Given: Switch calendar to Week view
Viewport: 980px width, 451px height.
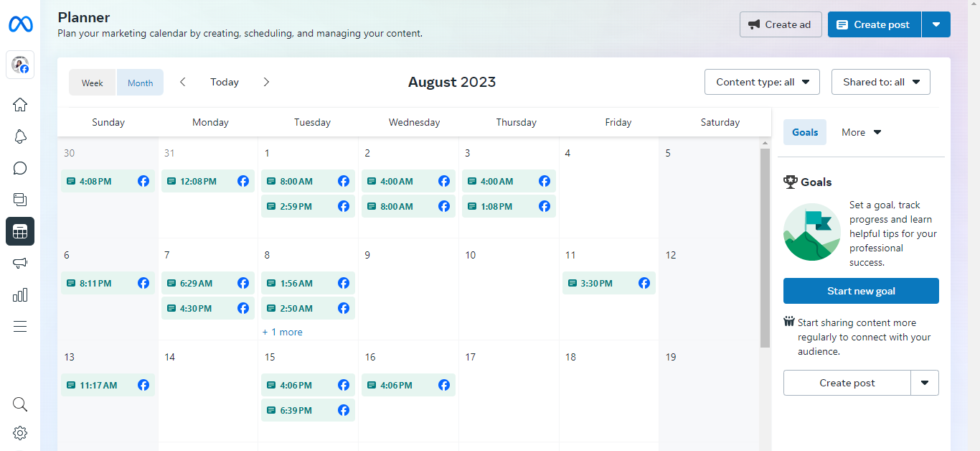Looking at the screenshot, I should pyautogui.click(x=93, y=83).
